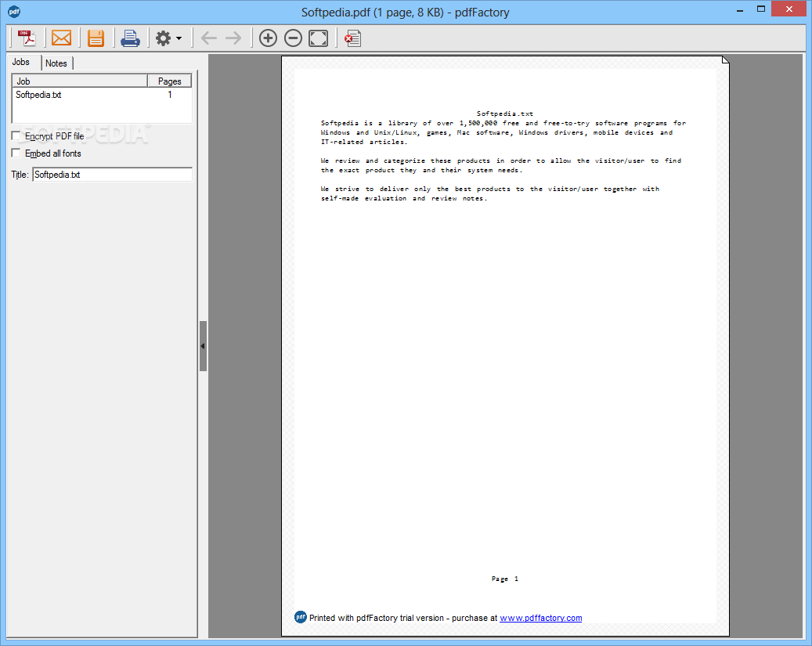Screen dimensions: 812x646
Task: Delete page icon with red X
Action: (x=352, y=38)
